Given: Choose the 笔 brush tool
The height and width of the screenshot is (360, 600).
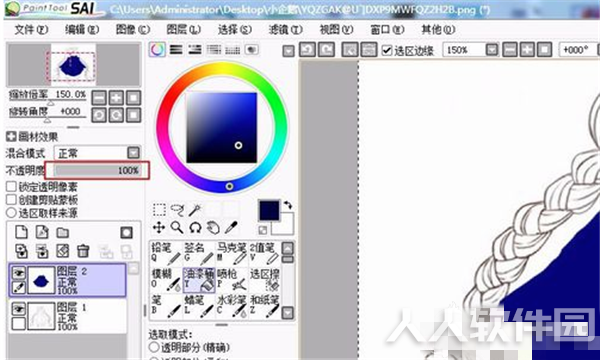Looking at the screenshot, I should point(166,306).
